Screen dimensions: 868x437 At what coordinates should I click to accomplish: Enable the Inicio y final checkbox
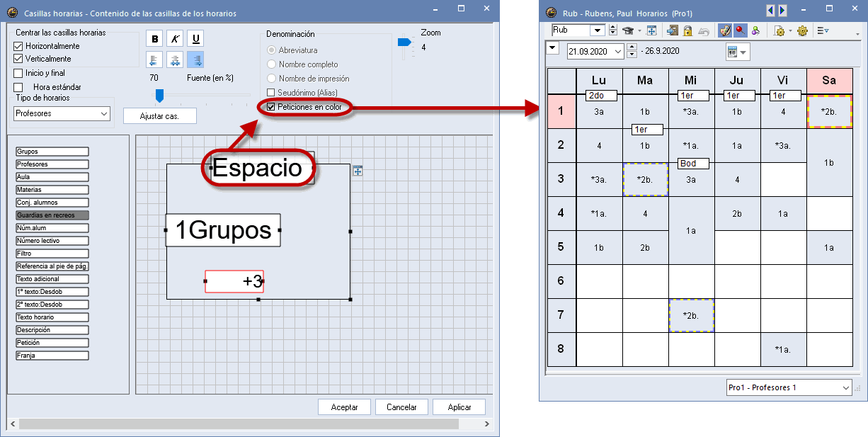(x=19, y=73)
